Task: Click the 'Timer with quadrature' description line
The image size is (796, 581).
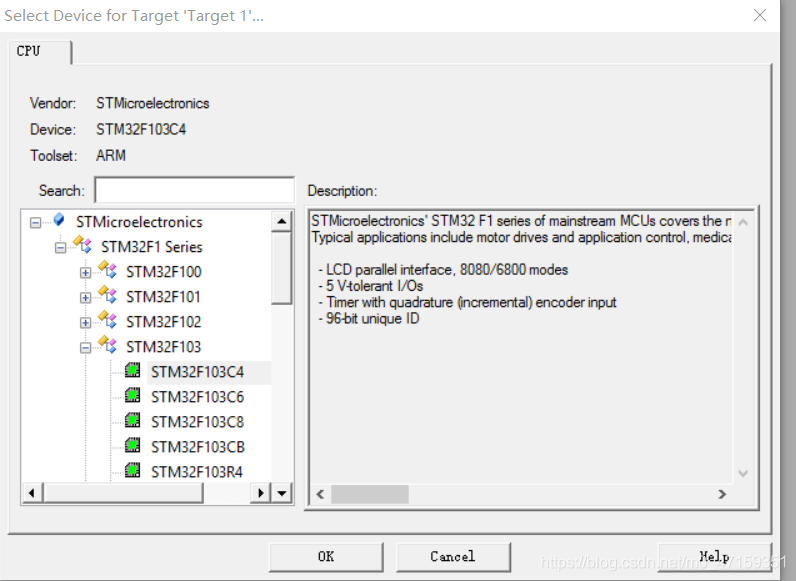Action: point(468,303)
